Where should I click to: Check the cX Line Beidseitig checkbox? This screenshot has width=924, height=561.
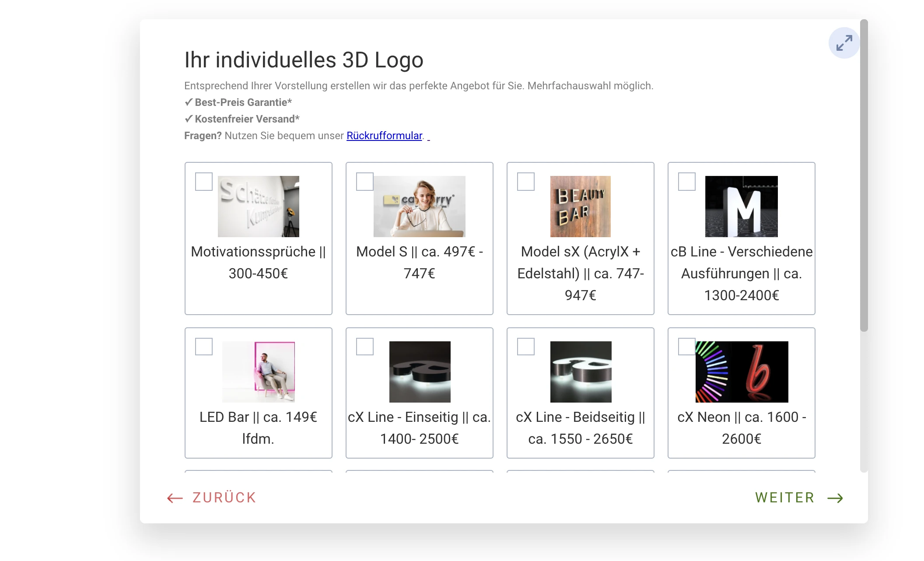click(x=525, y=347)
